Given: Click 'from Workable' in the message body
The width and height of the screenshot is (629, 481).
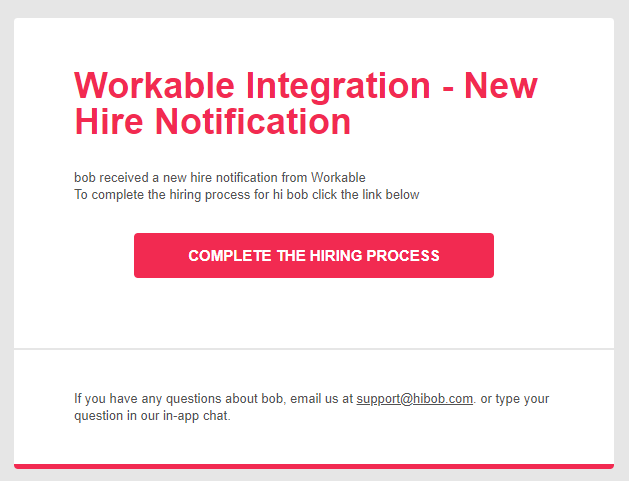Looking at the screenshot, I should [323, 177].
